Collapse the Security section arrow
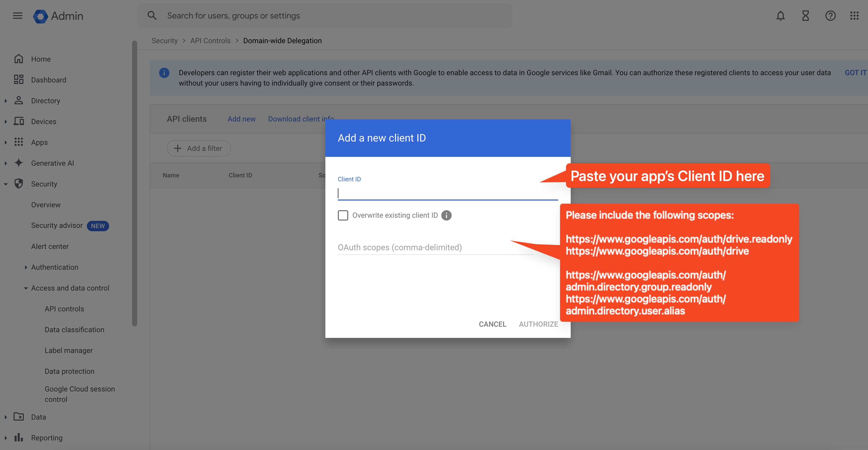The image size is (868, 450). (x=6, y=184)
